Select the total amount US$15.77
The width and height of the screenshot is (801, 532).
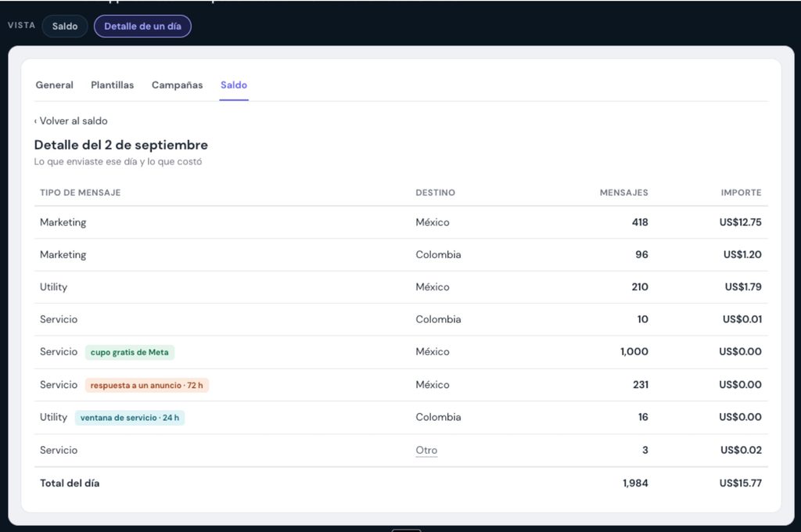(x=740, y=483)
